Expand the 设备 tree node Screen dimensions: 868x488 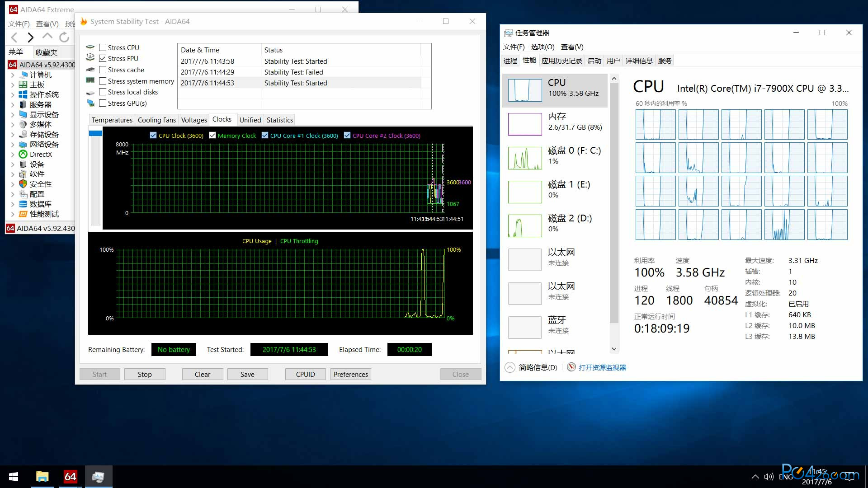13,164
